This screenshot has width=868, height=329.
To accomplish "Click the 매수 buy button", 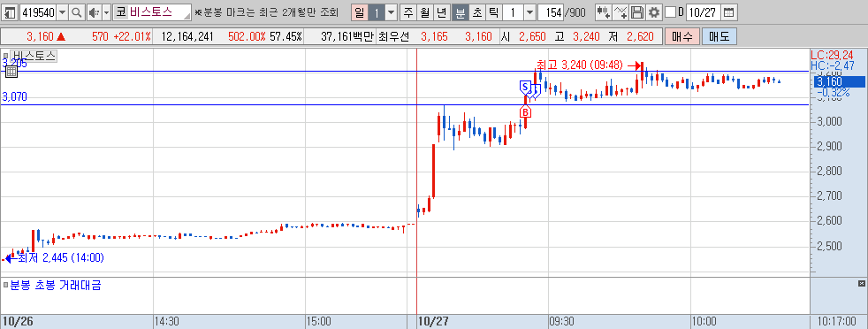I will tap(682, 37).
